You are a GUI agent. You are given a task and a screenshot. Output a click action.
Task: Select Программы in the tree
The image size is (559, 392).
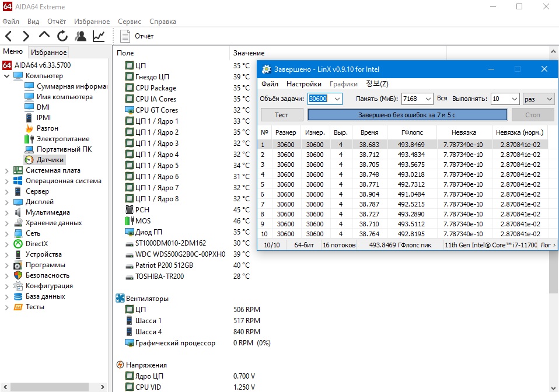click(46, 265)
